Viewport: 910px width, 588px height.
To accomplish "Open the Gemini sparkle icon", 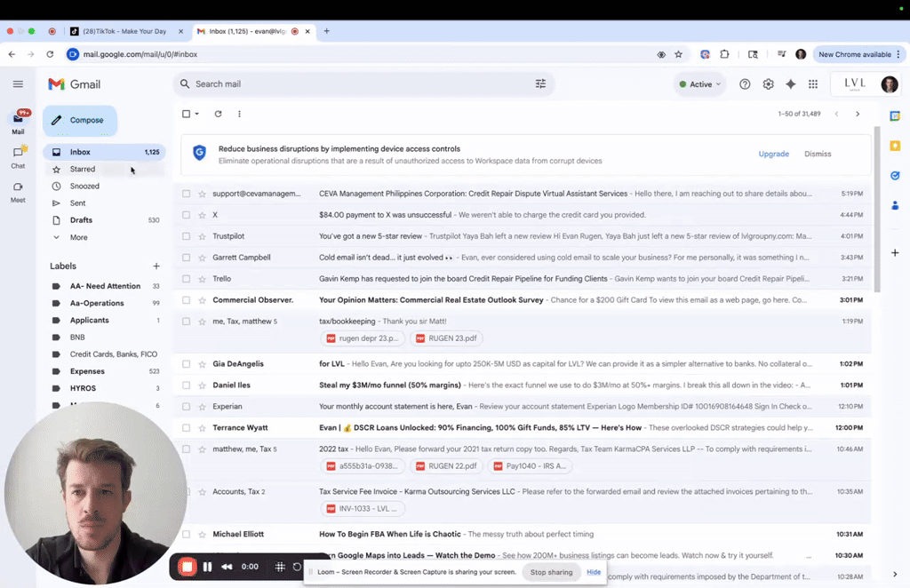I will point(790,84).
